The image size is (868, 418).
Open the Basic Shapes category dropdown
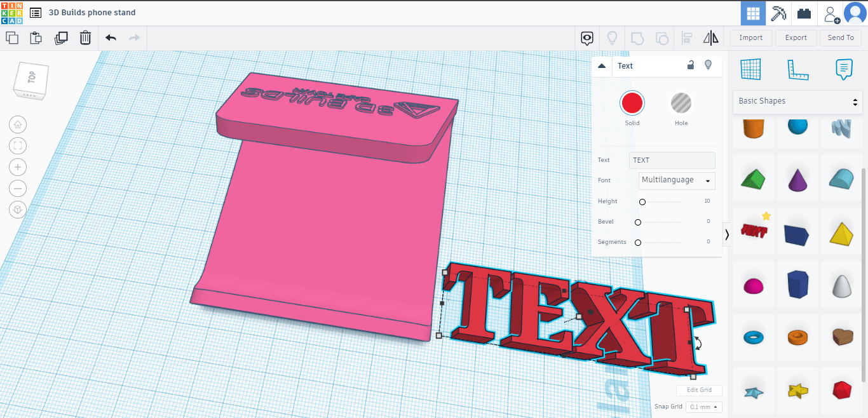point(797,102)
